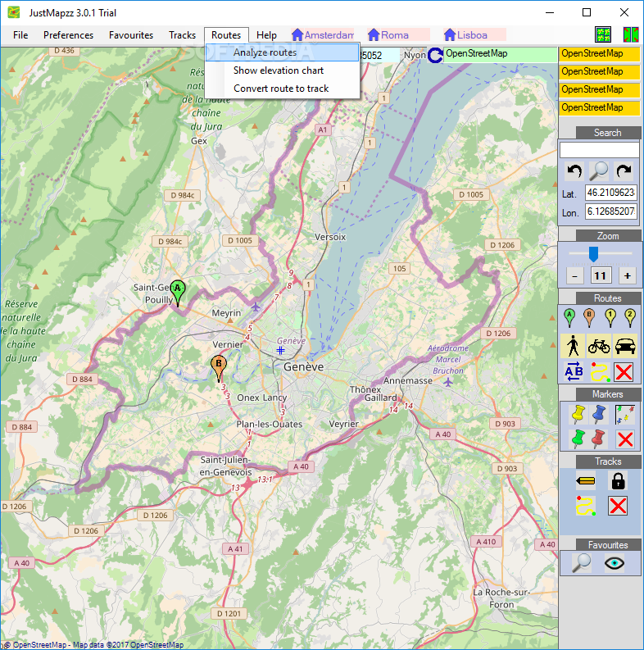Show all markers overview icon

625,415
